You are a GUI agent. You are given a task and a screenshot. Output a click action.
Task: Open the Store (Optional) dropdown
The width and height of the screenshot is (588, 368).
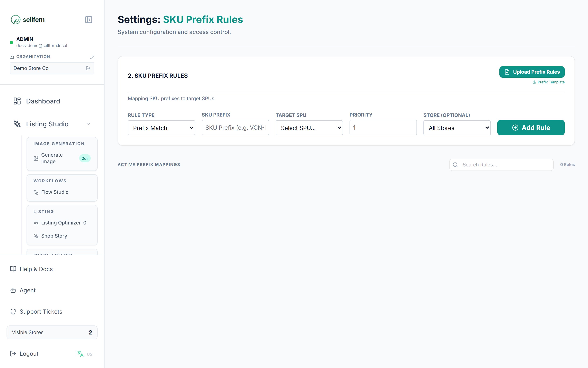[457, 128]
